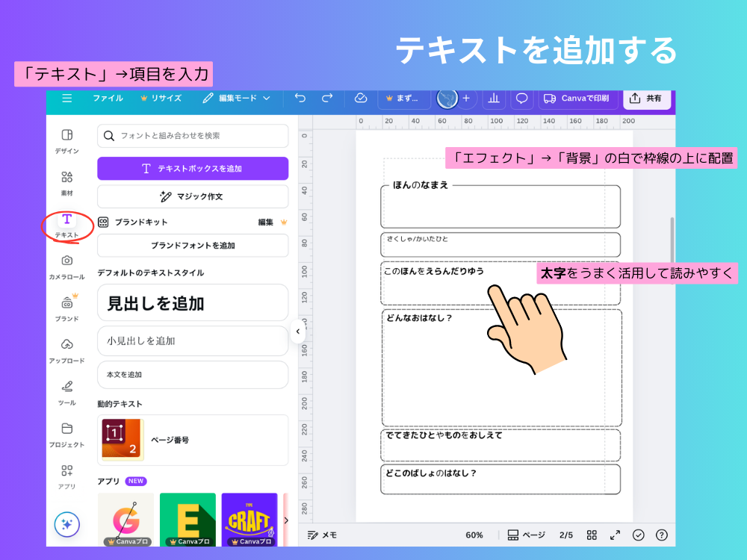Click the Undo arrow in the toolbar
The image size is (747, 560).
point(300,98)
